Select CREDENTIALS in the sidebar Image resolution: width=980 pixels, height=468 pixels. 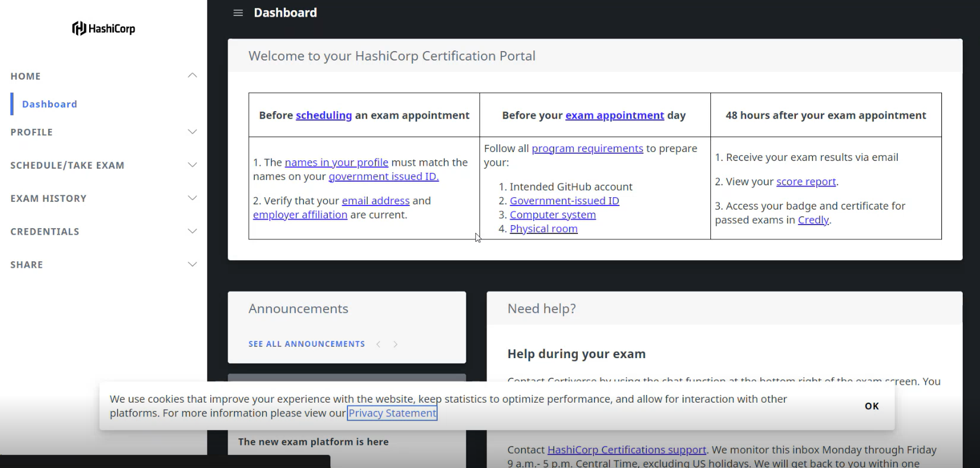(x=45, y=232)
